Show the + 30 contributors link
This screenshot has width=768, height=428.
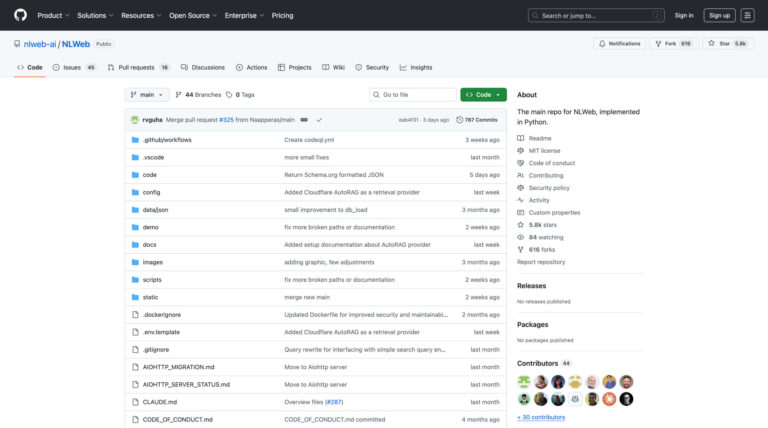(541, 417)
